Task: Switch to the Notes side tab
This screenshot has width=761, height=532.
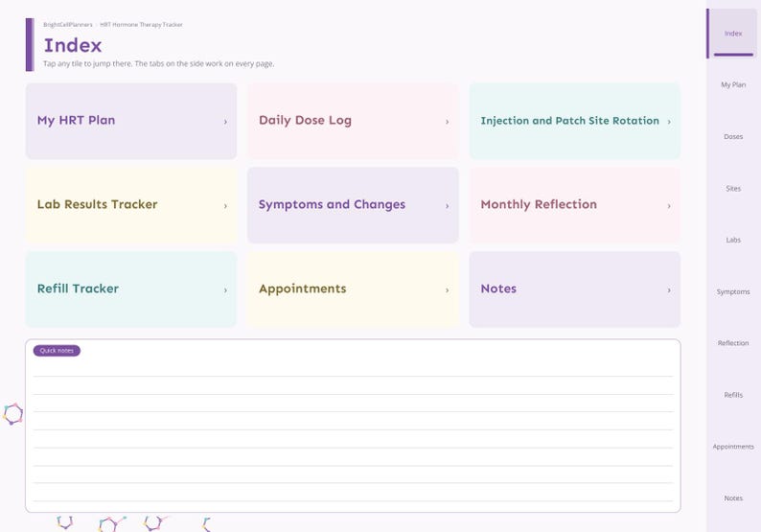Action: [x=733, y=498]
